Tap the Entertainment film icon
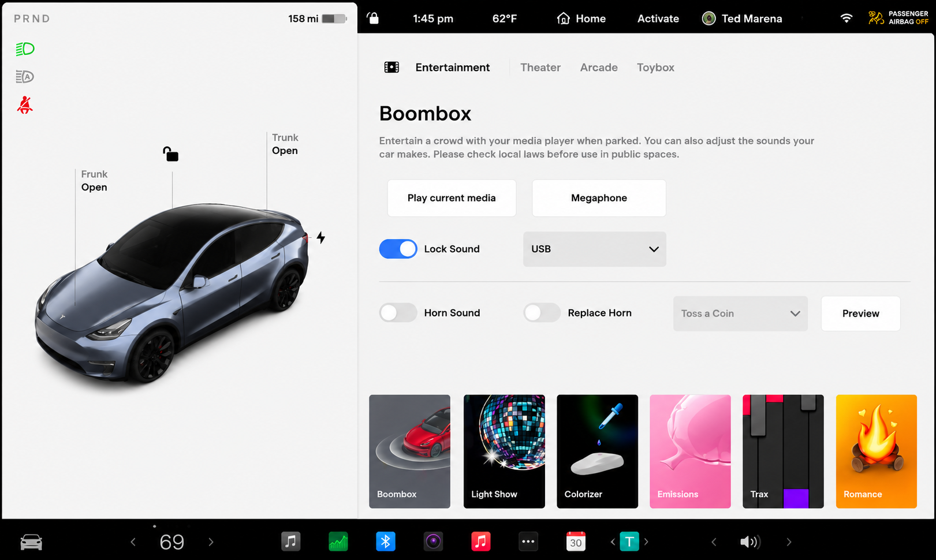 [391, 68]
